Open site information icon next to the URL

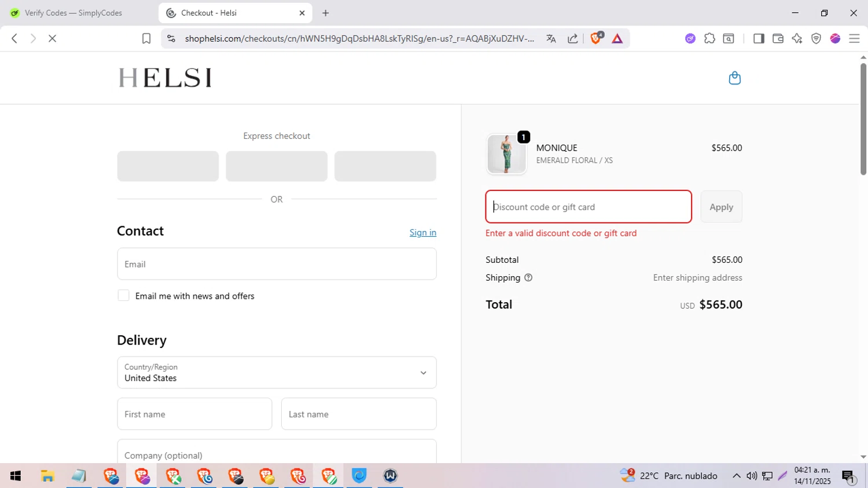click(x=171, y=39)
